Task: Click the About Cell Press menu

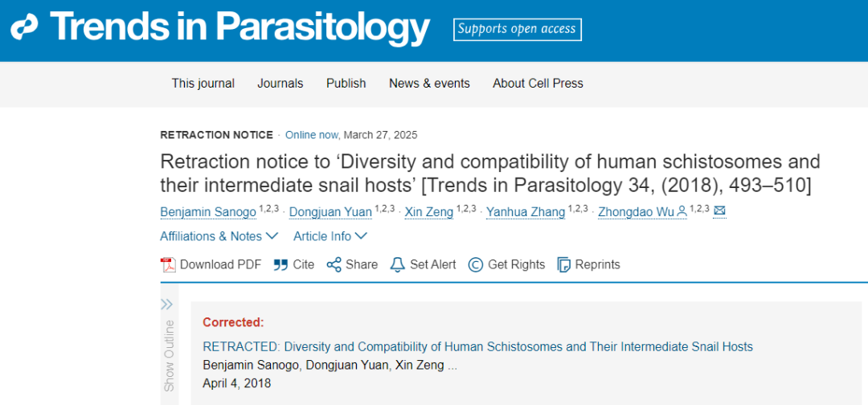Action: pos(538,84)
